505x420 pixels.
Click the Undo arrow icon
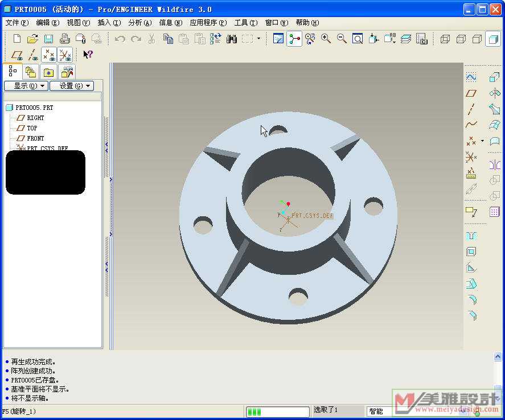click(x=120, y=39)
